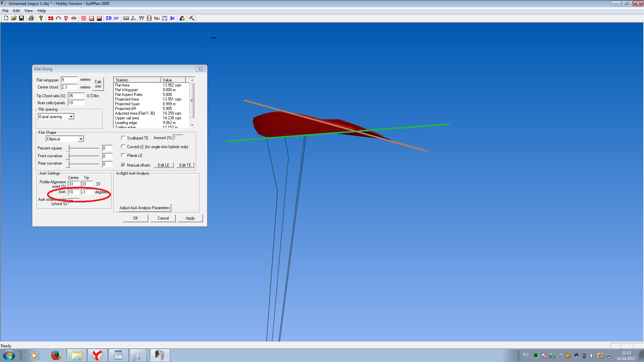Click the red wireframe grid icon
This screenshot has height=362, width=644.
(84, 18)
